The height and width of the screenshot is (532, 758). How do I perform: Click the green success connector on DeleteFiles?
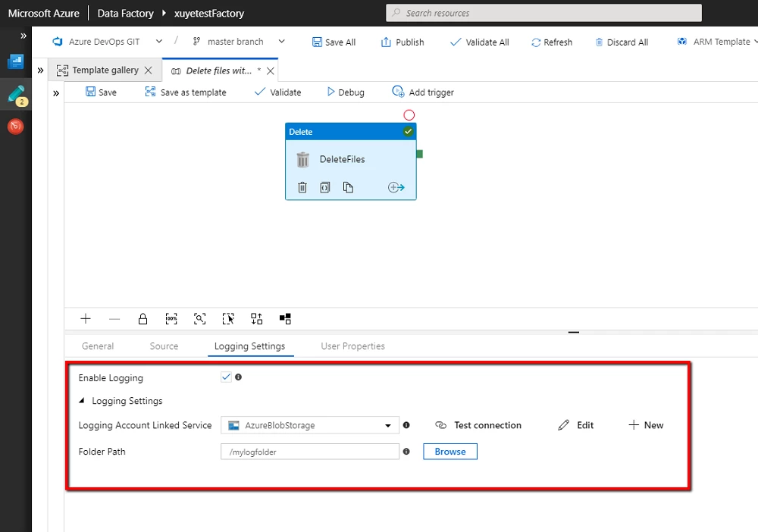click(x=420, y=154)
